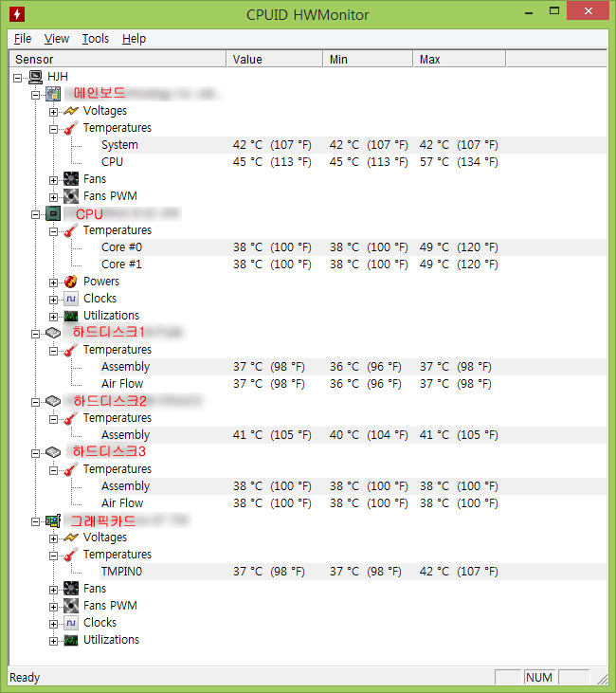Click the CPU chip icon

tap(53, 214)
